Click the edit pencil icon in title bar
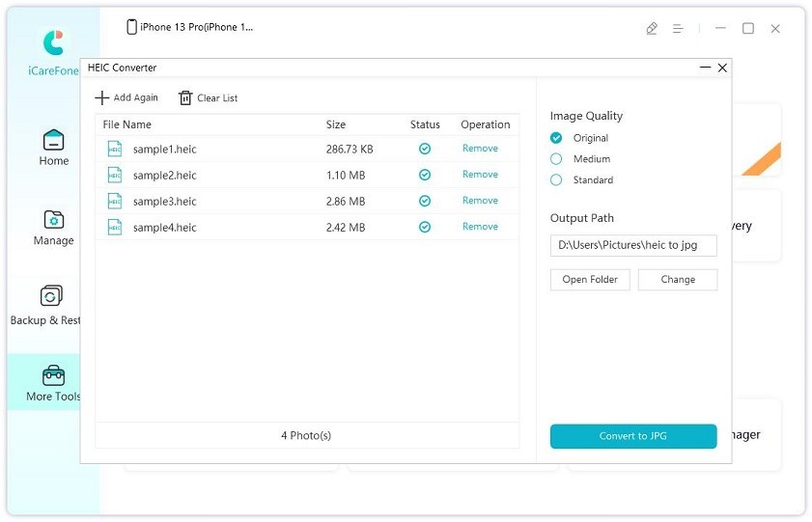This screenshot has width=812, height=522. tap(652, 29)
